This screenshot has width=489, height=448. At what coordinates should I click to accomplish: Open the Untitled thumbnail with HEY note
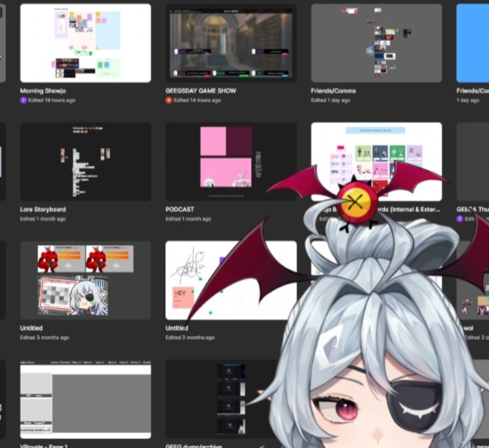click(x=231, y=280)
